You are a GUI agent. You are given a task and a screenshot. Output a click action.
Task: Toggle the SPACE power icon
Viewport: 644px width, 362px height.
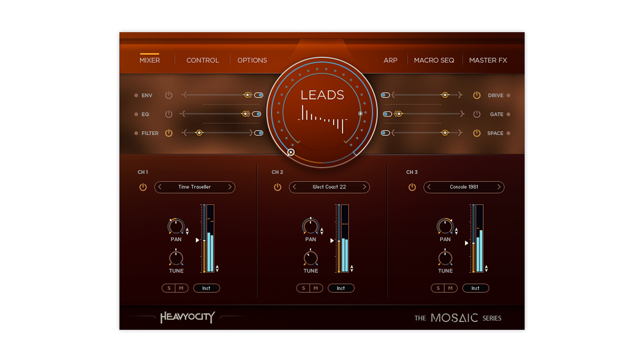[477, 133]
